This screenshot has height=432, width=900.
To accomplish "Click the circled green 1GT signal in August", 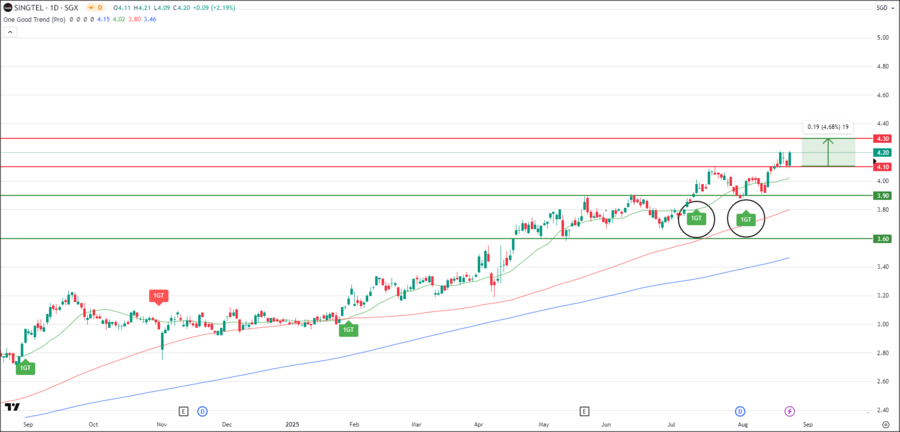I will pyautogui.click(x=746, y=219).
